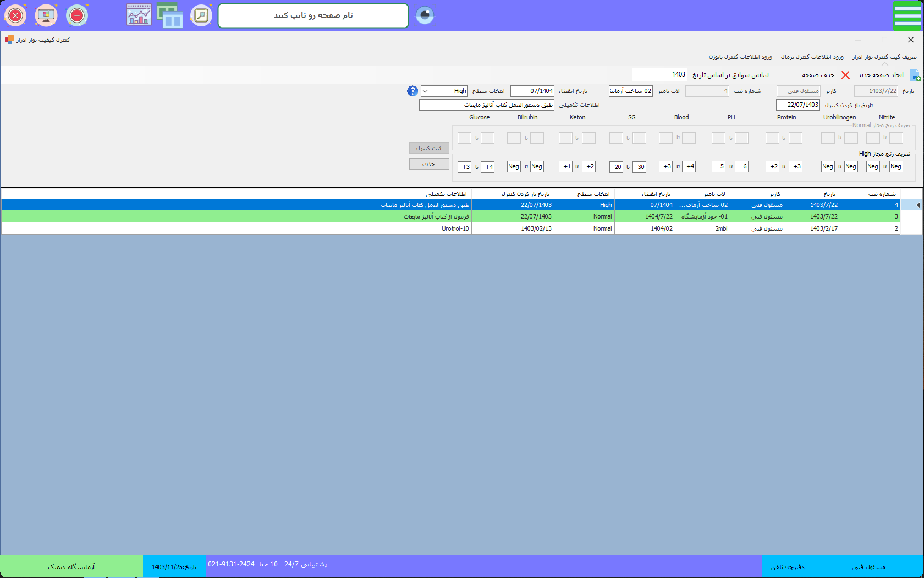Switch to ورود اطلاعات کنترل پاتوژن tab

(x=740, y=57)
